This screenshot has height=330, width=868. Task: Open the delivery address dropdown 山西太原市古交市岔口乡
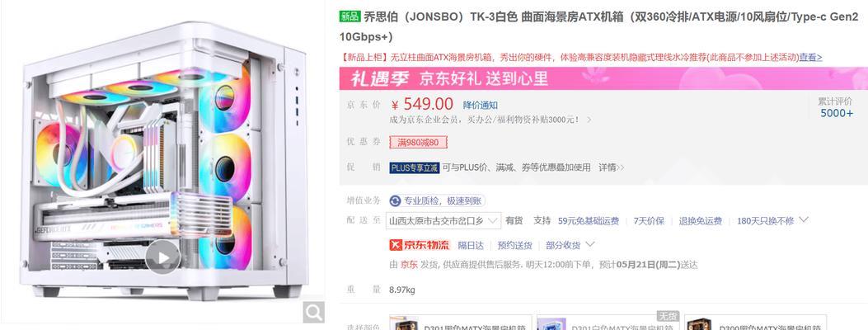tap(445, 220)
